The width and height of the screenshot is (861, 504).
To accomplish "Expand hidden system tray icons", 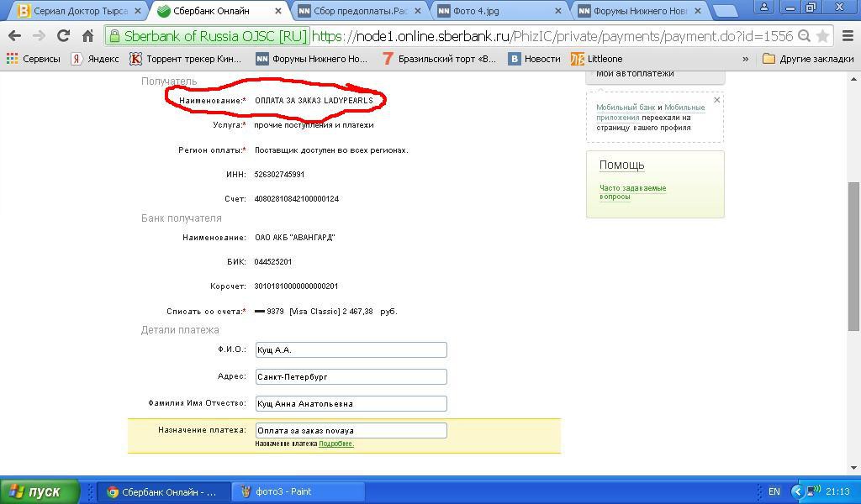I will tap(797, 491).
